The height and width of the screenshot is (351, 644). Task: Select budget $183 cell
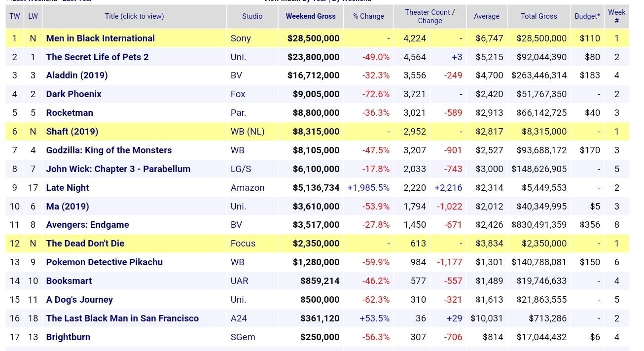[590, 75]
